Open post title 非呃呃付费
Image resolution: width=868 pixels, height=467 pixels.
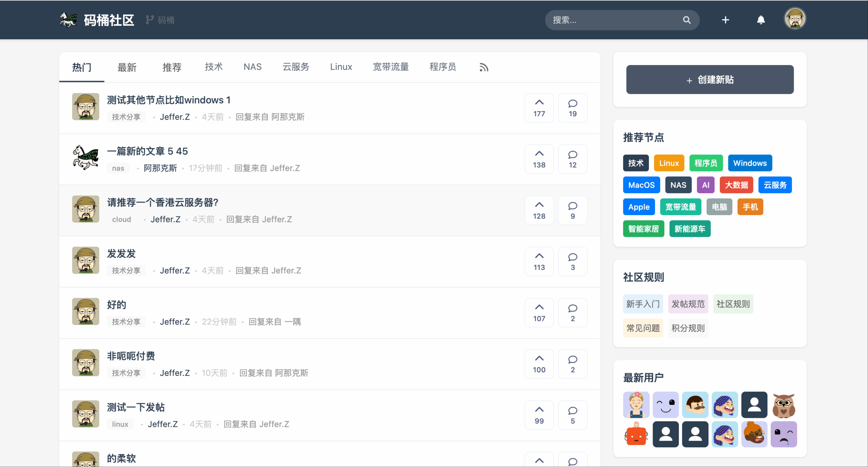pos(131,356)
